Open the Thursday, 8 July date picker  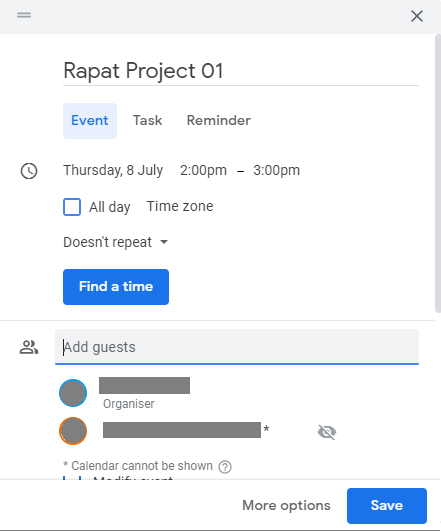pyautogui.click(x=113, y=170)
